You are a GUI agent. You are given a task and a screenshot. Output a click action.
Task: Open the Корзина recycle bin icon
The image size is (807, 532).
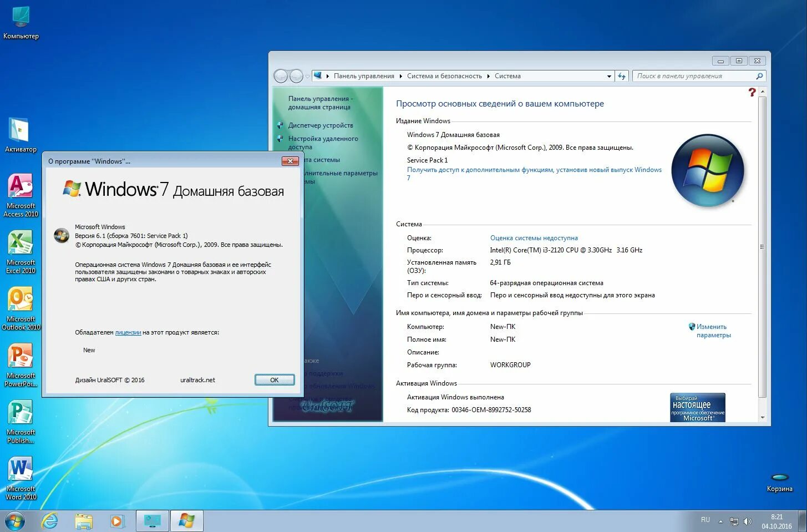[779, 482]
